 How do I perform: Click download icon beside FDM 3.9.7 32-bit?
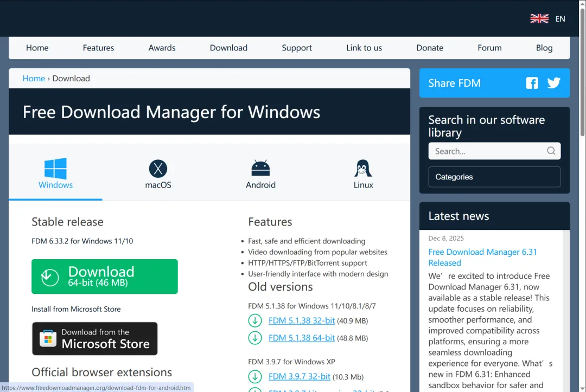255,377
